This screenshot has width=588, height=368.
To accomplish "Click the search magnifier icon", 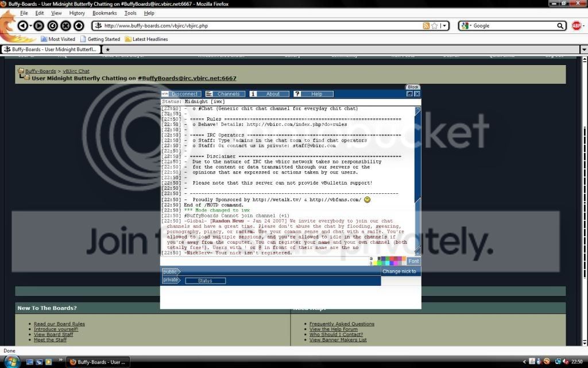I will 560,25.
